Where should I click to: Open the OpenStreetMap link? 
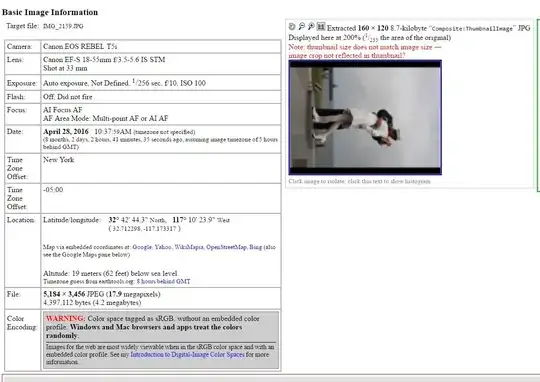click(226, 247)
